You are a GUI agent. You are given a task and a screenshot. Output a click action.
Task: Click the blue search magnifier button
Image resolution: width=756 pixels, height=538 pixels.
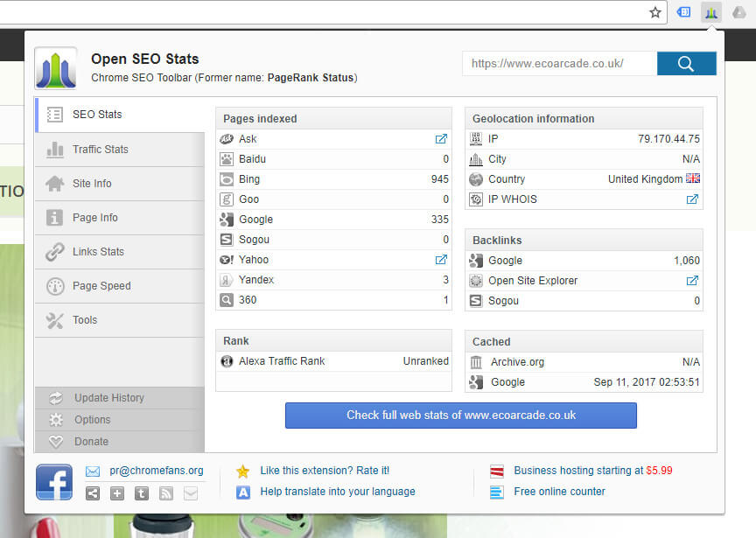pos(686,64)
